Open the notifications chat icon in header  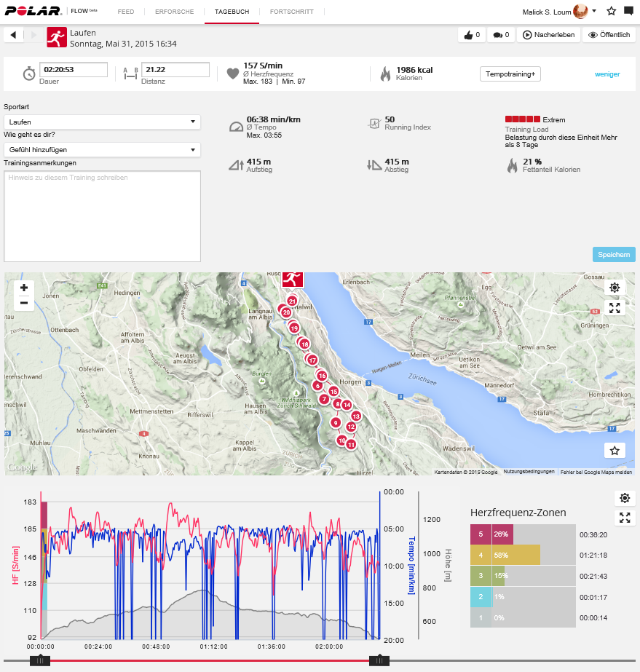[x=628, y=12]
